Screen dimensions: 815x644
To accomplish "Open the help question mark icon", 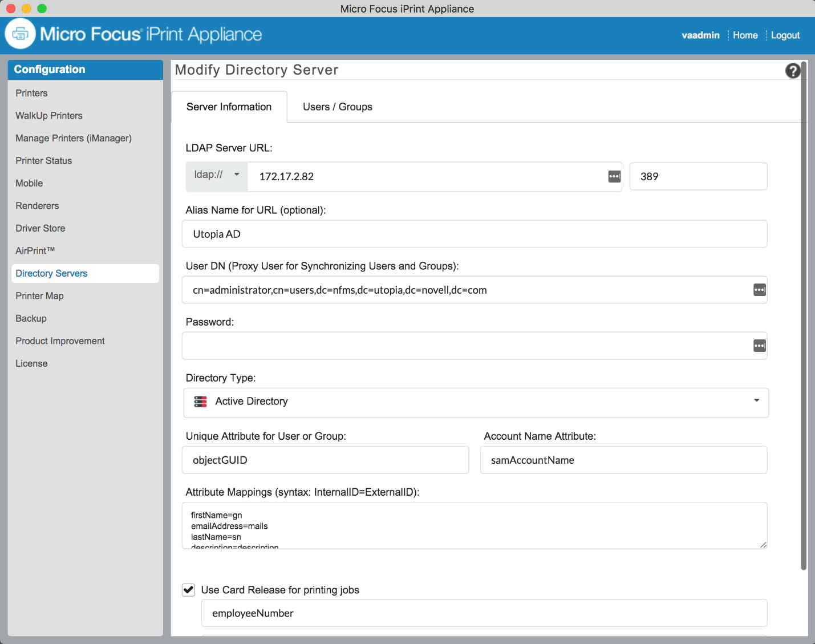I will [793, 70].
